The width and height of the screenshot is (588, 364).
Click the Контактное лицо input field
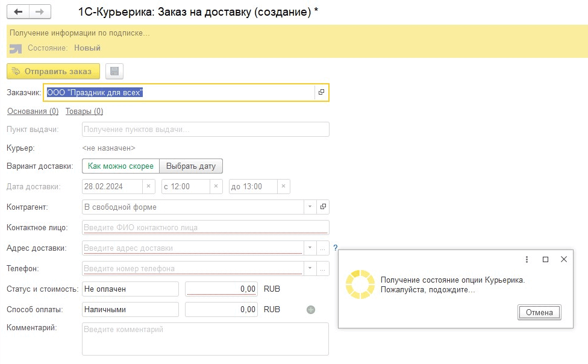(205, 227)
